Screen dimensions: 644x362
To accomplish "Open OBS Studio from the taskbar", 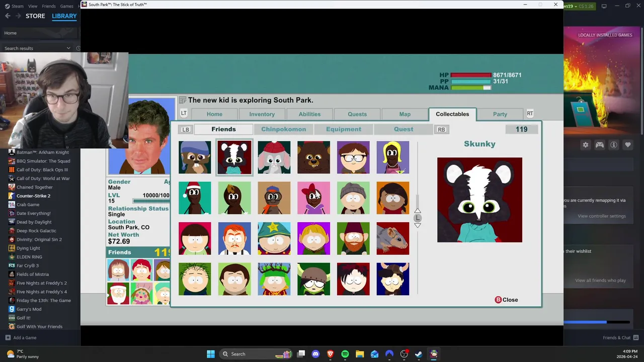I will click(x=404, y=354).
